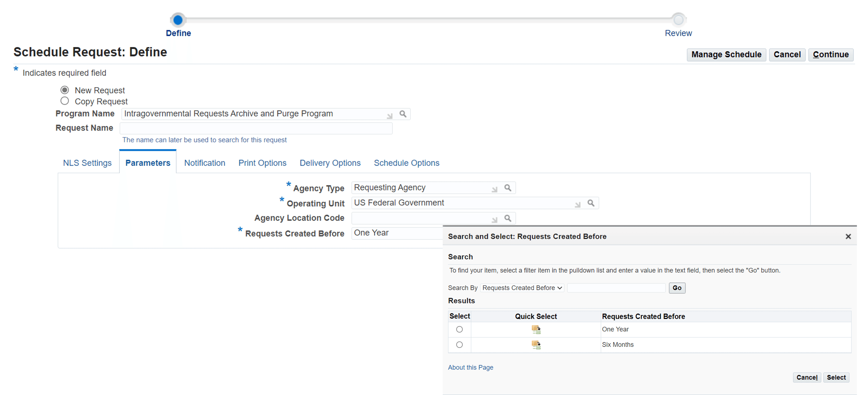Open the About this Page link

click(470, 367)
